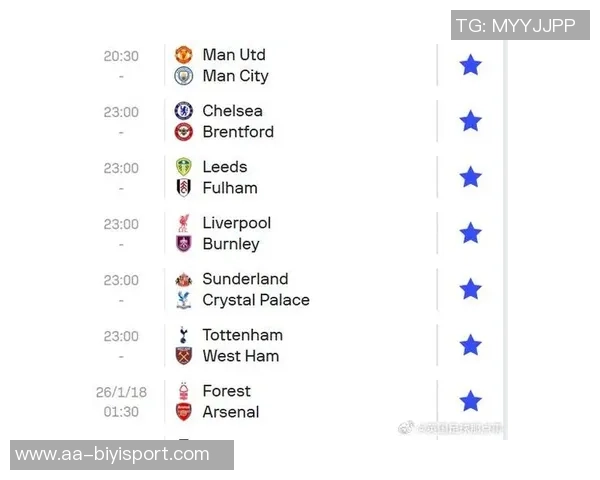Screen dimensions: 600x480
Task: Open the West Ham team name
Action: 240,356
